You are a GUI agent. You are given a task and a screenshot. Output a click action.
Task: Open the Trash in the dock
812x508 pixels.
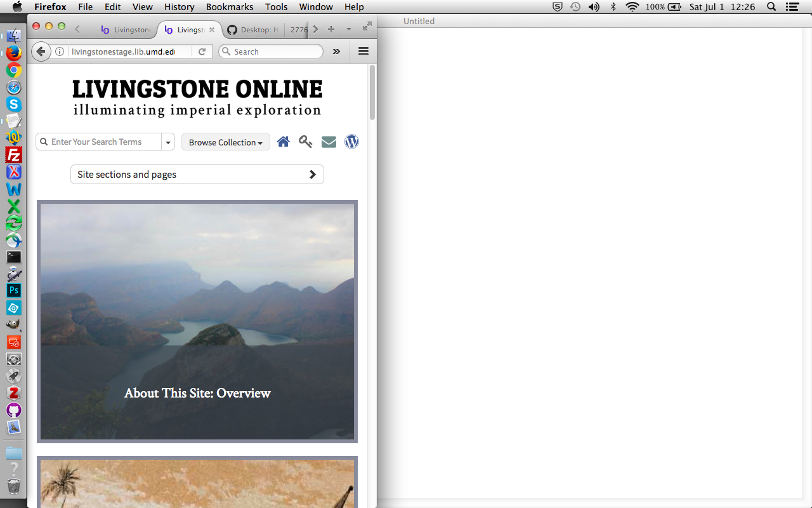pyautogui.click(x=14, y=486)
